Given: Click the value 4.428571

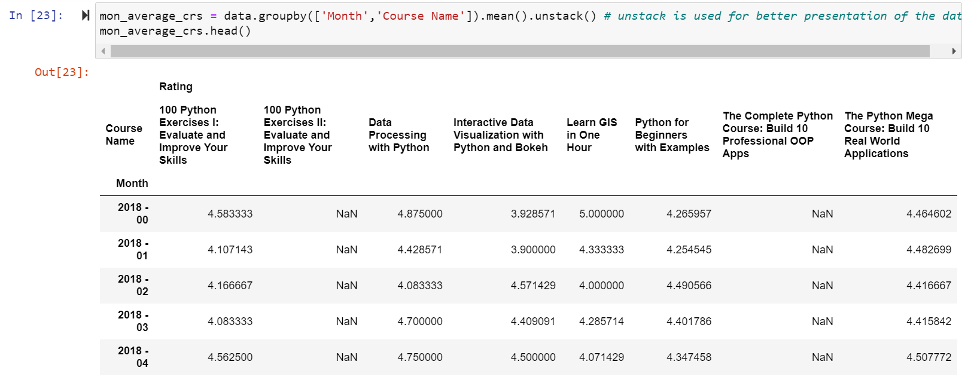Looking at the screenshot, I should (420, 250).
